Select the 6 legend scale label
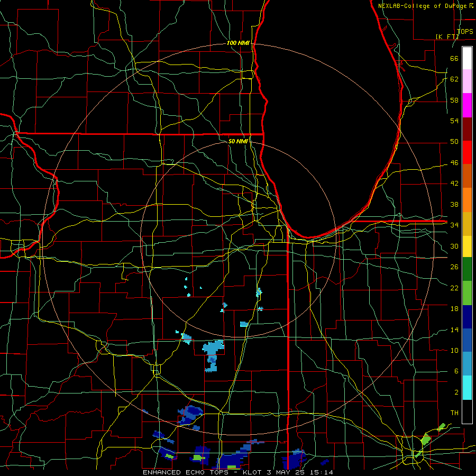This screenshot has height=476, width=476. coord(456,371)
